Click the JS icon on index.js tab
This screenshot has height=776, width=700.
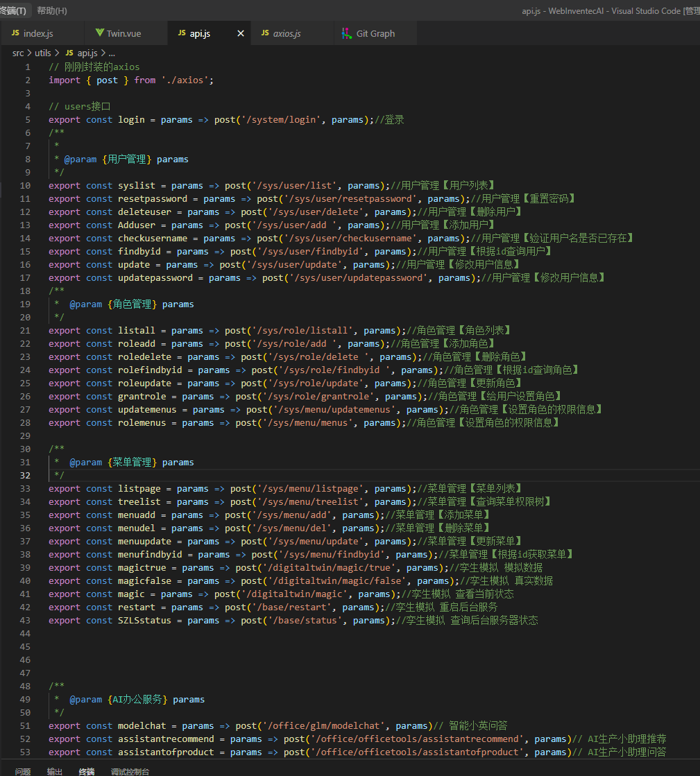(15, 33)
